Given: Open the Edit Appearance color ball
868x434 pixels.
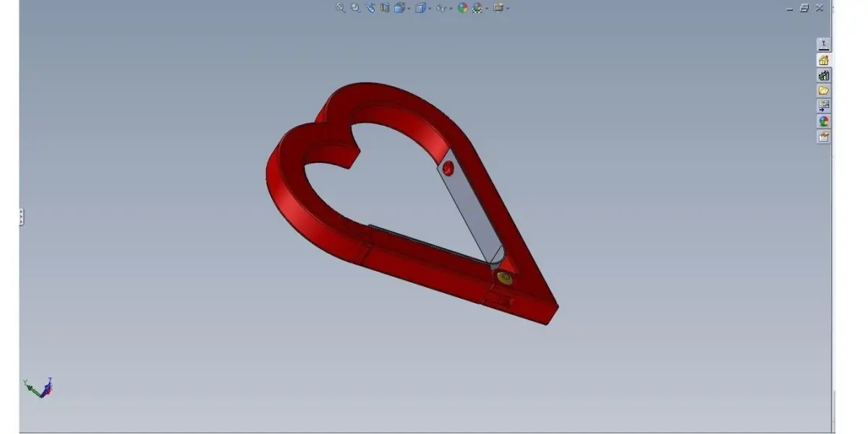Looking at the screenshot, I should point(463,8).
